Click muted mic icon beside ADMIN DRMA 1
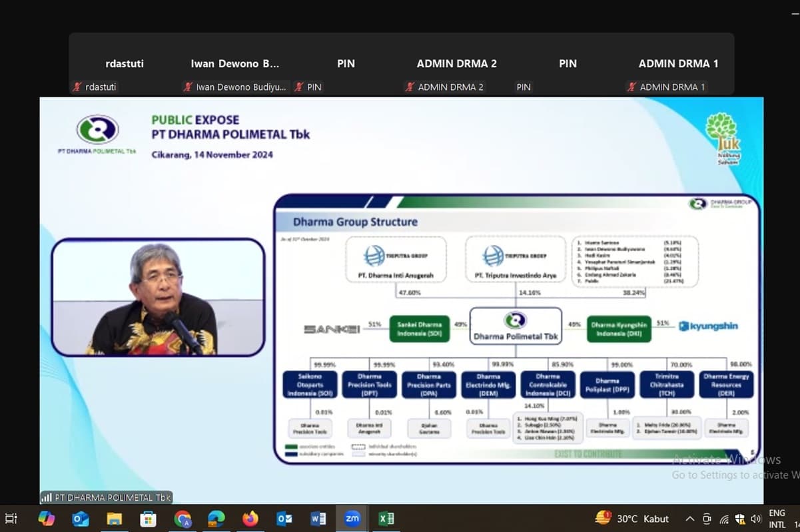Image resolution: width=800 pixels, height=532 pixels. 631,87
